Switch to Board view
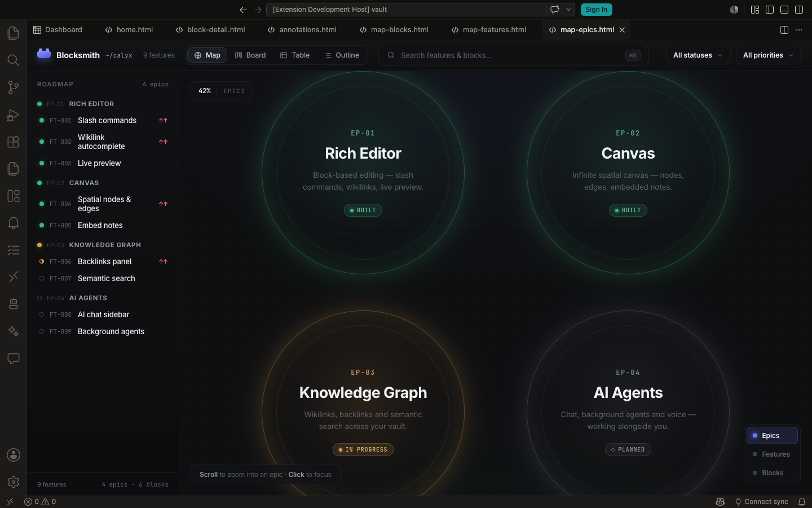The height and width of the screenshot is (508, 812). coord(250,55)
